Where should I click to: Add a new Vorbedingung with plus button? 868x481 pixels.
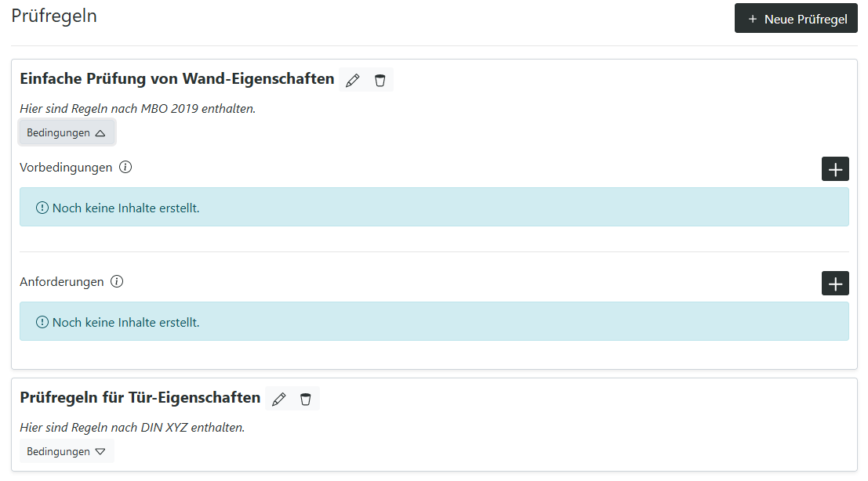pyautogui.click(x=835, y=169)
